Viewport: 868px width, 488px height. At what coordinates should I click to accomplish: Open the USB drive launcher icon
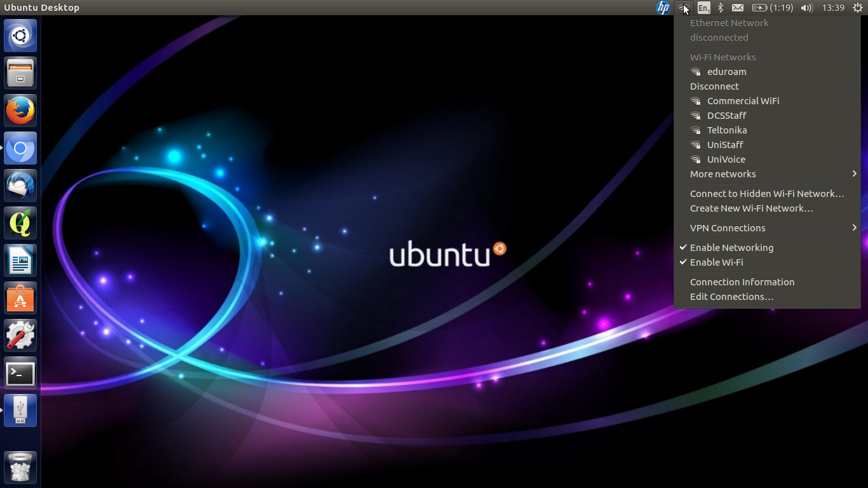pyautogui.click(x=20, y=410)
